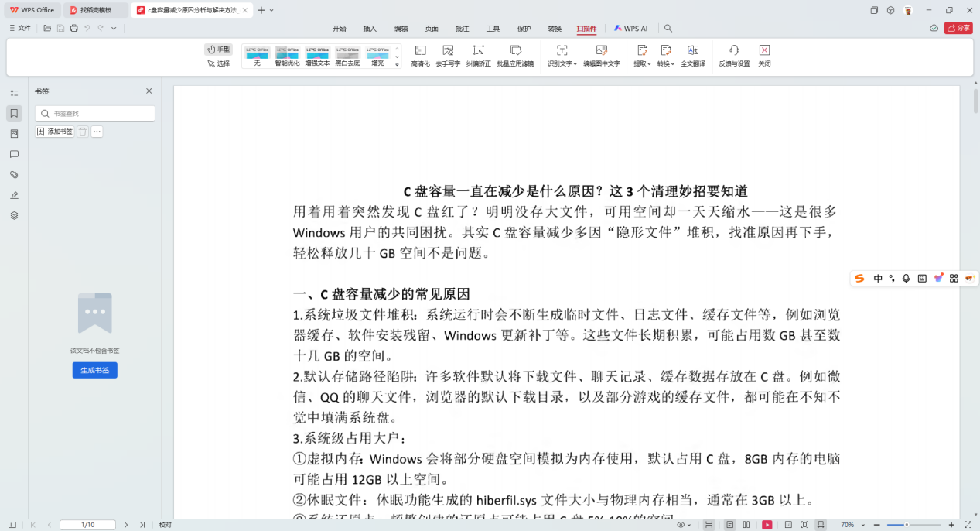Open the 编辑 tab

coord(401,29)
